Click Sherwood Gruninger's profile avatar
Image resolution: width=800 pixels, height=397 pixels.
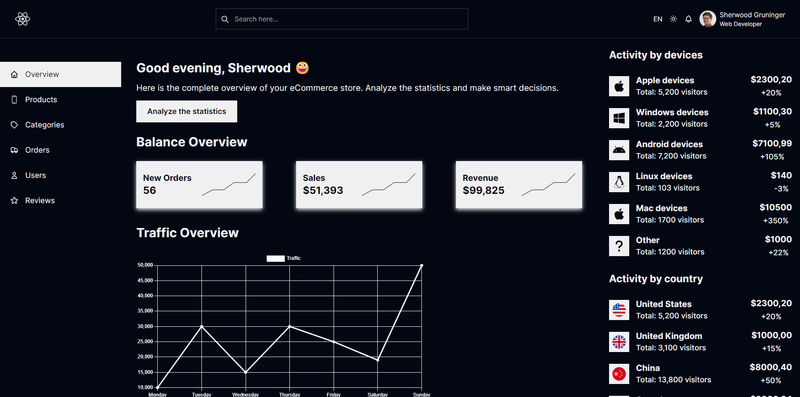pyautogui.click(x=708, y=19)
